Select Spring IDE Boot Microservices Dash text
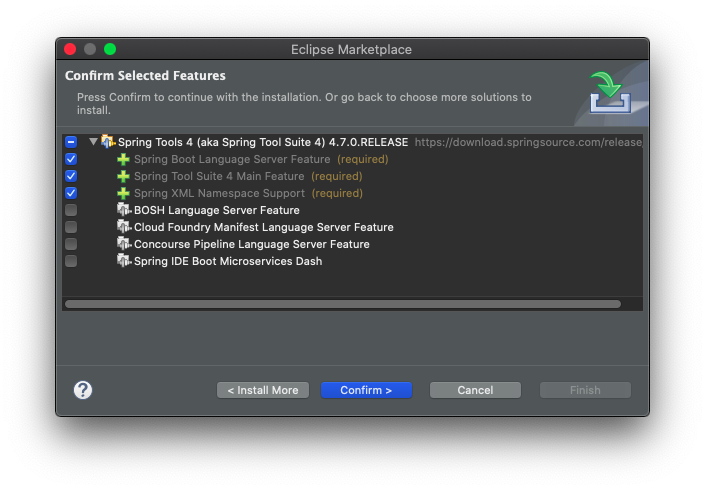Image resolution: width=705 pixels, height=490 pixels. click(x=228, y=262)
